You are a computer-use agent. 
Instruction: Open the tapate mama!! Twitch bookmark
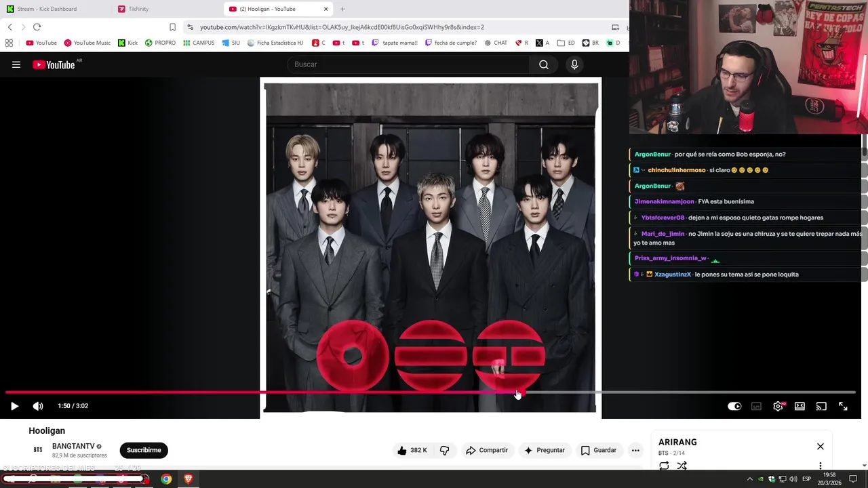point(395,43)
